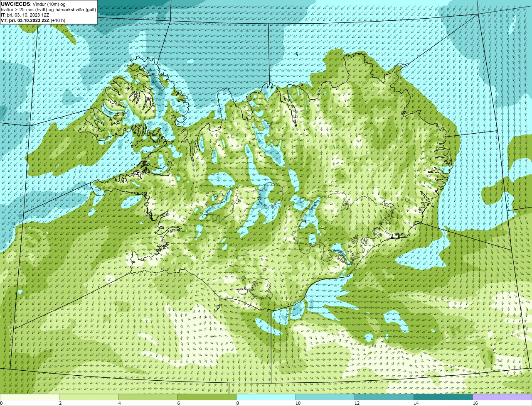Image resolution: width=532 pixels, height=406 pixels.
Task: Click the 2–4 m/s light green legend swatch
Action: point(89,397)
